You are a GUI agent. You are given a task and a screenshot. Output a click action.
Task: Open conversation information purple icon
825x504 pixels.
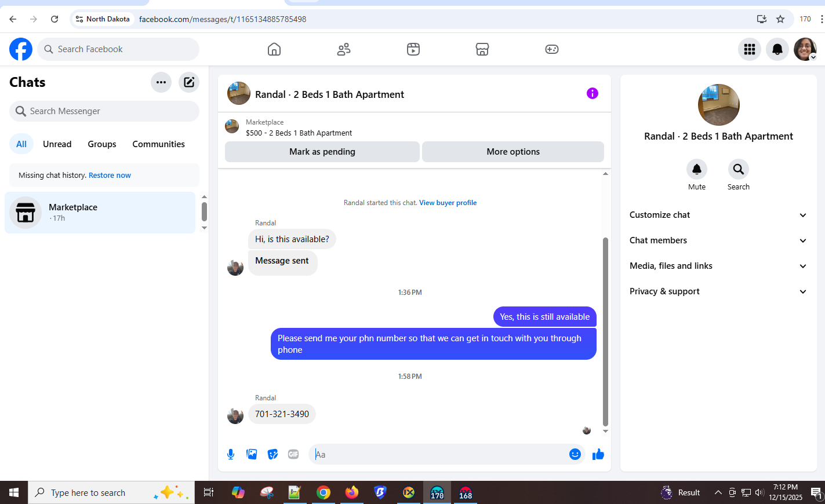pyautogui.click(x=593, y=93)
